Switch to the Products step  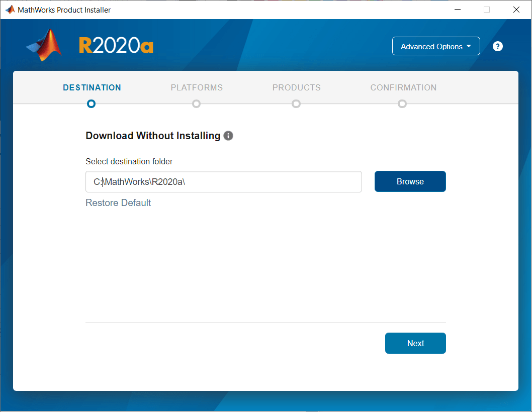pos(296,87)
